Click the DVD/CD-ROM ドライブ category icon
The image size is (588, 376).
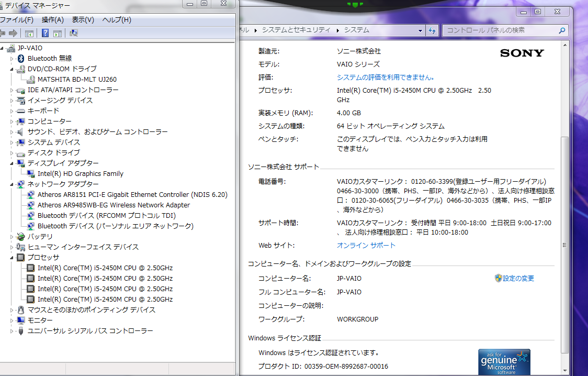21,69
